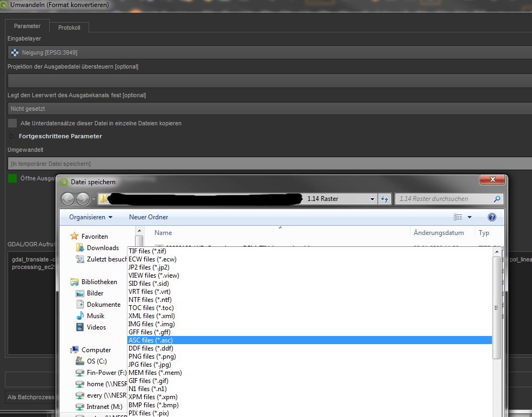
Task: Click the forward navigation arrow in Datei speichern
Action: (x=83, y=199)
